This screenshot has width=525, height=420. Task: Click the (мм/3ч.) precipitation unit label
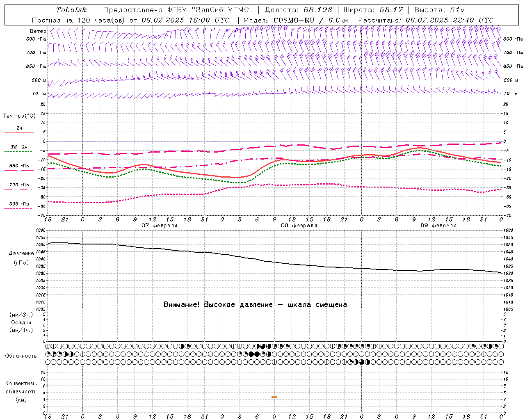[21, 315]
